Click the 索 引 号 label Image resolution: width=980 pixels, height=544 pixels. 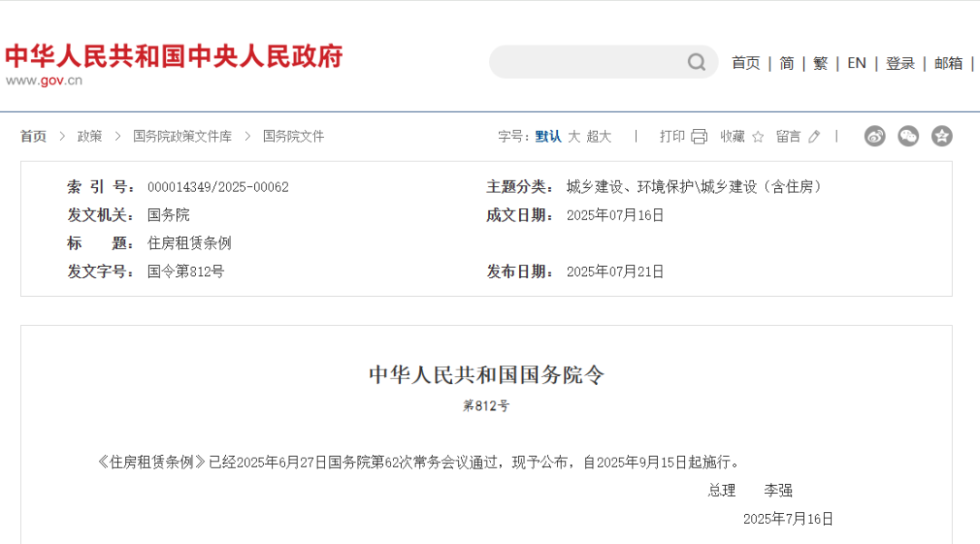[x=100, y=187]
